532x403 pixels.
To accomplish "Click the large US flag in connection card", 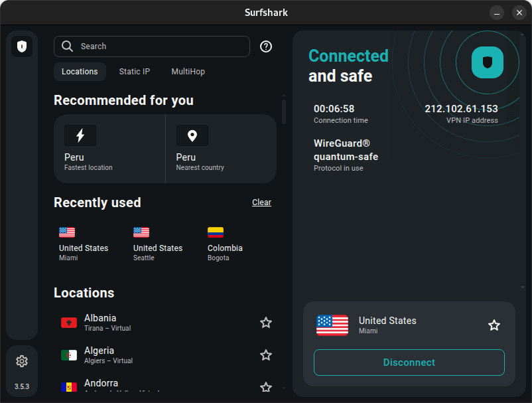I will point(332,325).
